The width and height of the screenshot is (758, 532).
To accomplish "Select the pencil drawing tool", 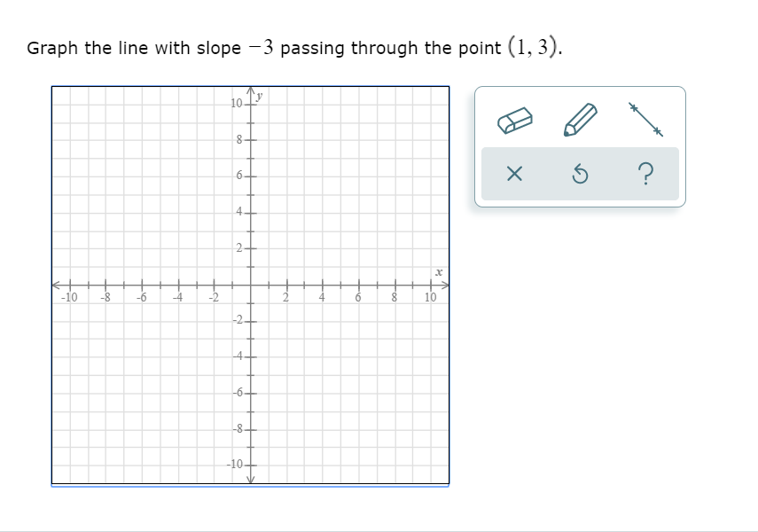I will (578, 118).
